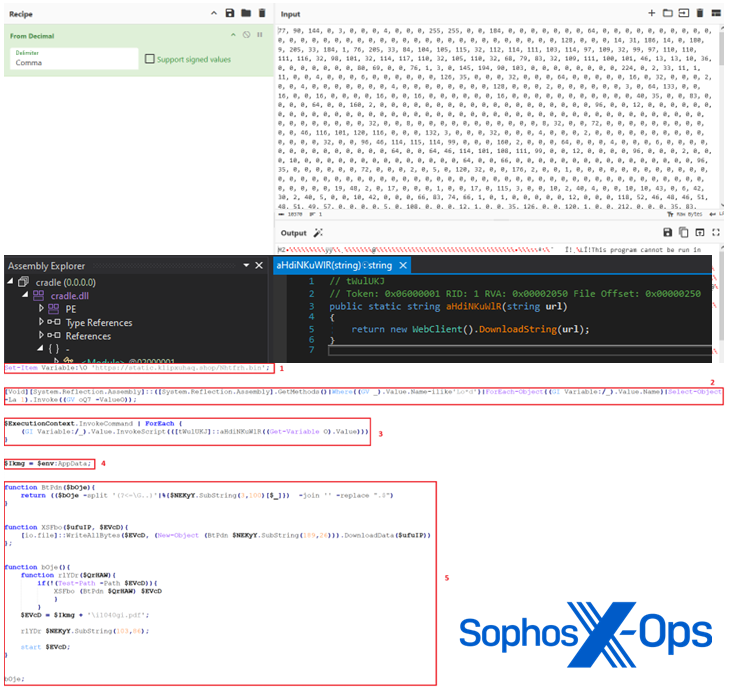Click the Sophos X-Ops logo
Viewport: 729px width, 693px height.
(x=586, y=634)
